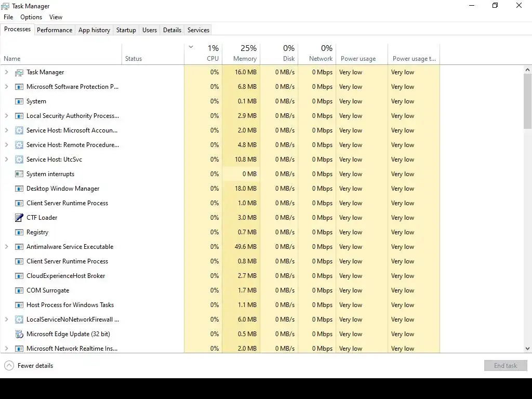This screenshot has height=399, width=532.
Task: Switch to the Startup tab
Action: [126, 30]
